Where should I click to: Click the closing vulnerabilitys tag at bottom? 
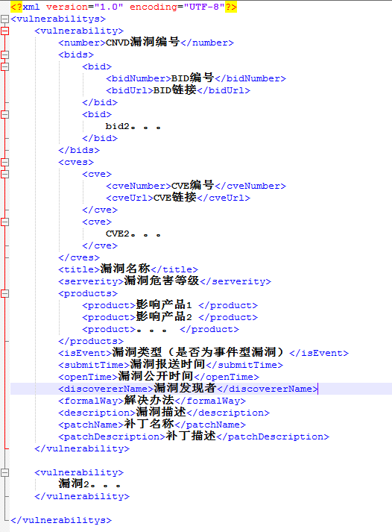[x=61, y=520]
